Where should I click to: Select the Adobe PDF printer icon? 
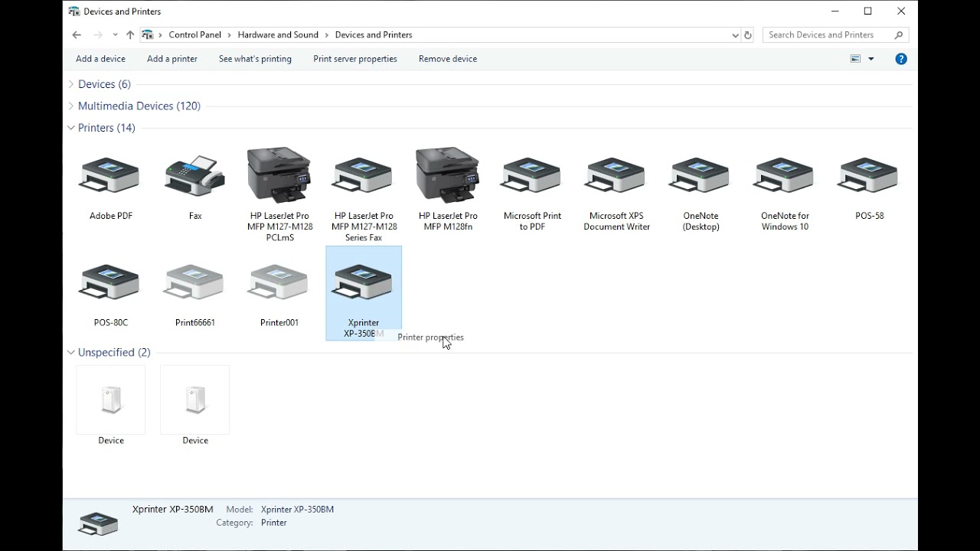[110, 176]
